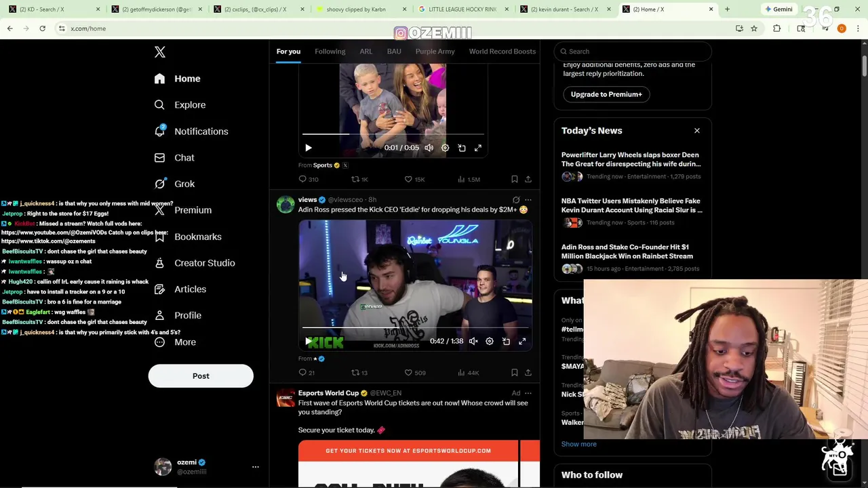The image size is (868, 488).
Task: Bookmark the views Adin Ross post
Action: (515, 373)
